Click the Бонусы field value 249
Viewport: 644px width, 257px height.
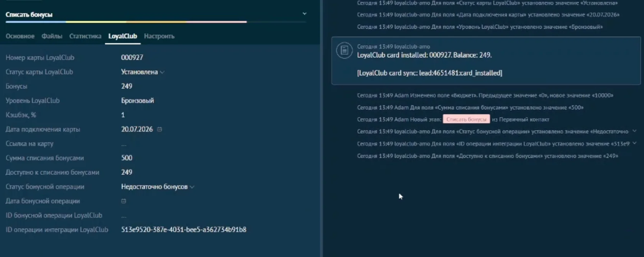(x=127, y=86)
